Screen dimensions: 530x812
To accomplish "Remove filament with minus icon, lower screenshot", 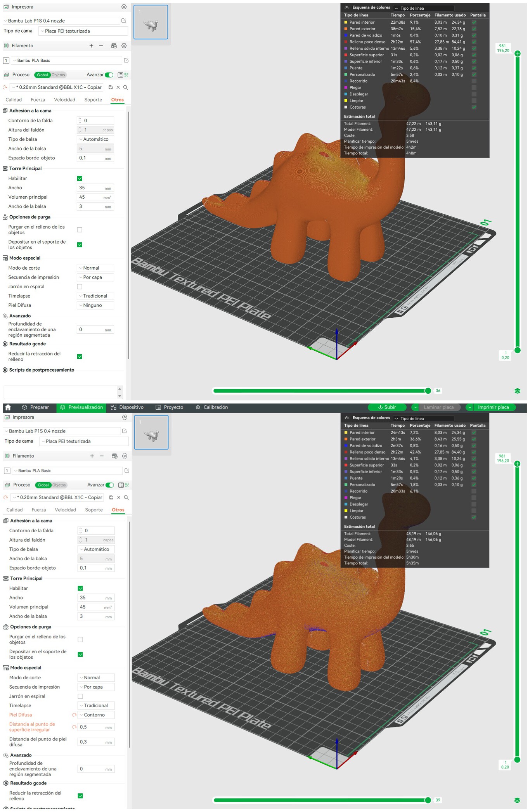I will pos(102,456).
